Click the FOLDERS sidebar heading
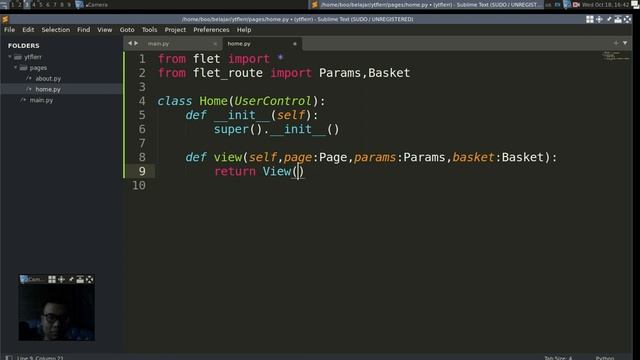640x360 pixels. (24, 46)
